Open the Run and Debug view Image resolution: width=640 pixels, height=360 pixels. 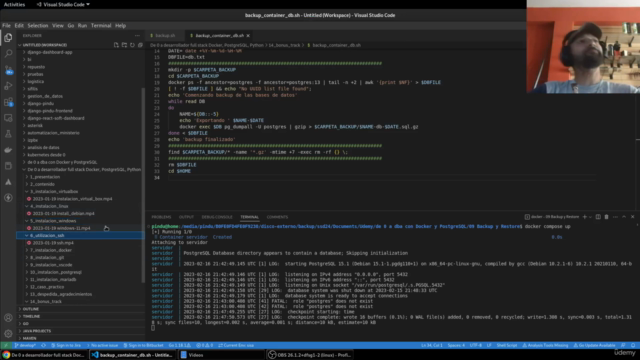point(8,86)
